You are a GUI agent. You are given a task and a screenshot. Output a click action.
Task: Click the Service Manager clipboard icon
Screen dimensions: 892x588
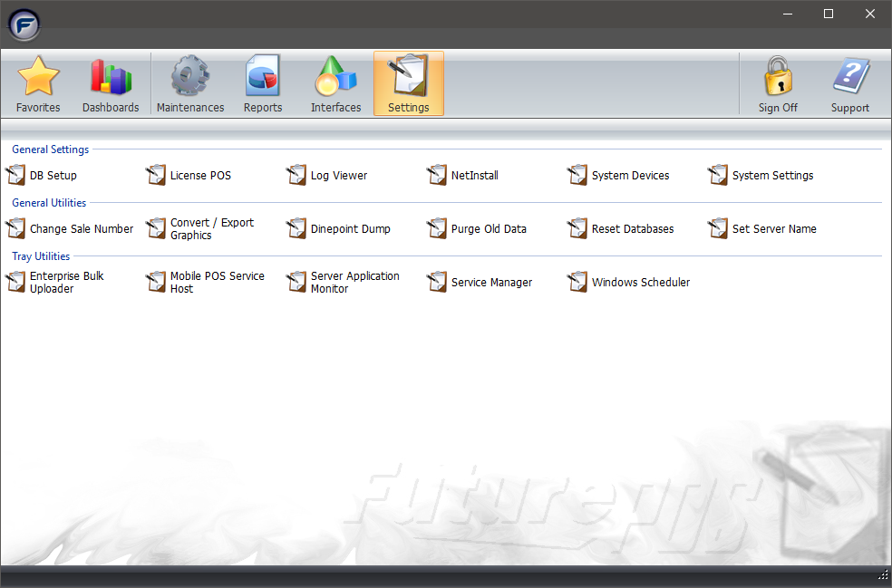[437, 282]
